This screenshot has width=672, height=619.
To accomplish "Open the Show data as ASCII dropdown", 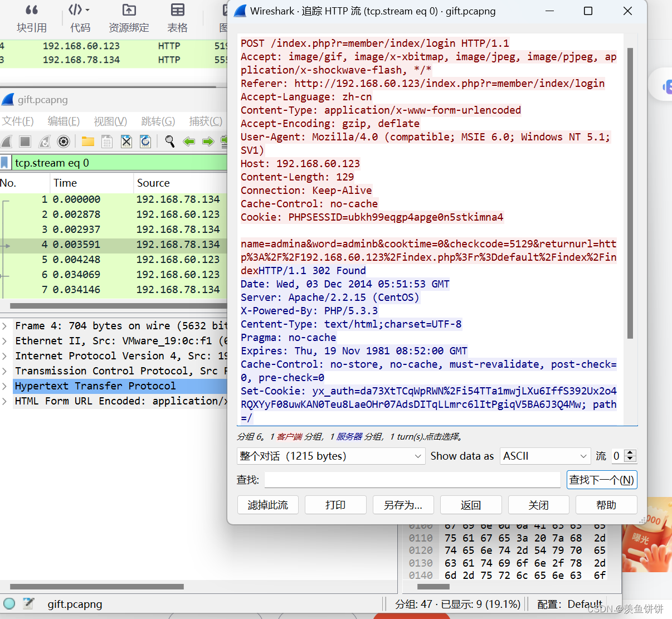I will click(x=544, y=456).
